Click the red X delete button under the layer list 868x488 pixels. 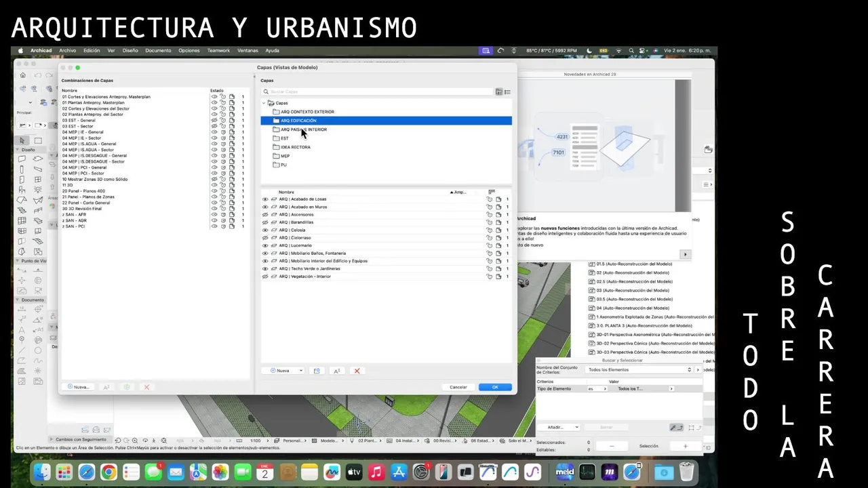pos(357,371)
